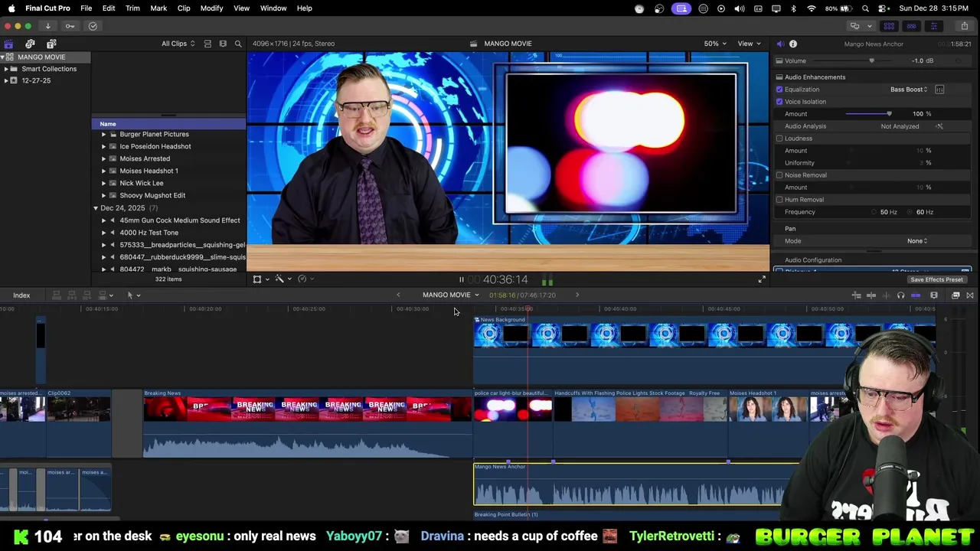Expand the Smart Collections folder
The width and height of the screenshot is (980, 551).
6,69
